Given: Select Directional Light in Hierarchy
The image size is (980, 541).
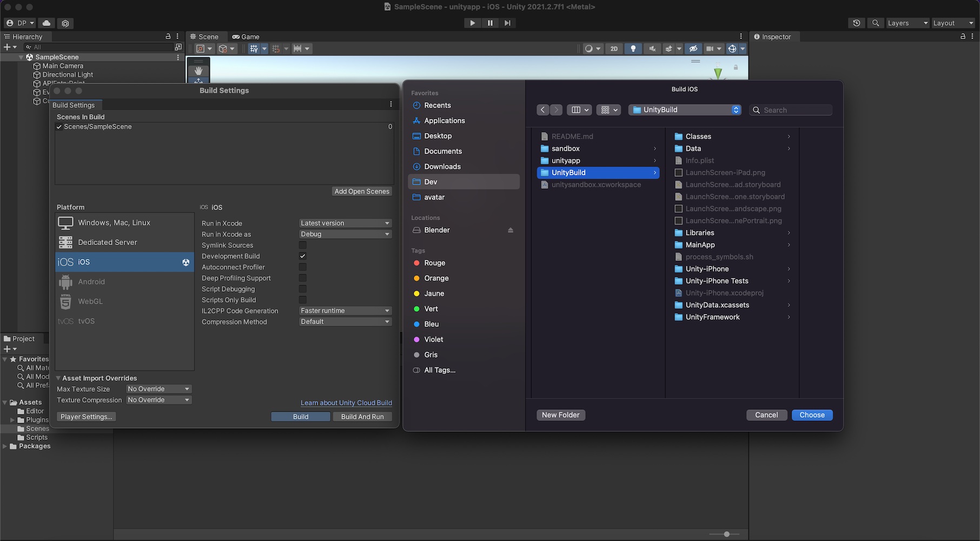Looking at the screenshot, I should click(68, 75).
